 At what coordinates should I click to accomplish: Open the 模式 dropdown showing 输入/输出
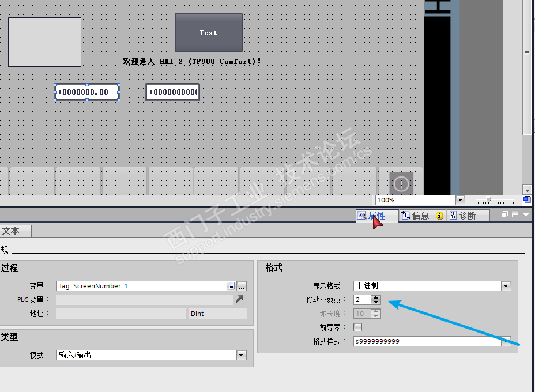click(x=241, y=355)
